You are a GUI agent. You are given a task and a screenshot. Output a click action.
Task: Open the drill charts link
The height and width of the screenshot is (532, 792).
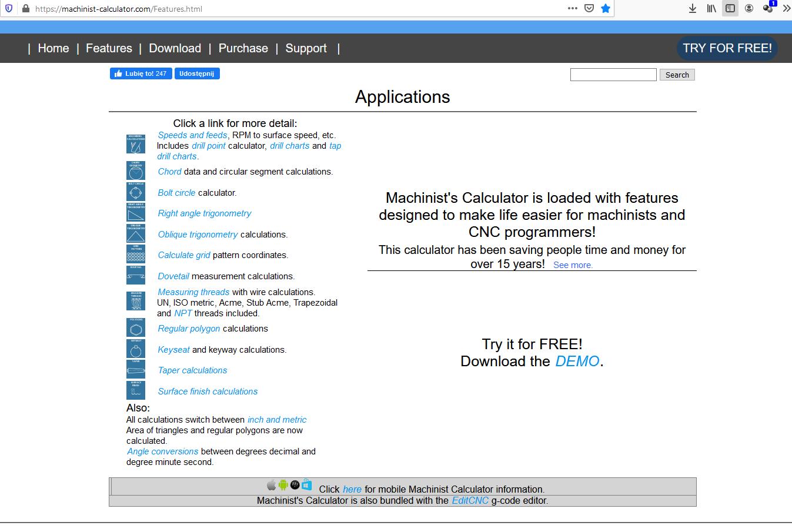pos(289,146)
